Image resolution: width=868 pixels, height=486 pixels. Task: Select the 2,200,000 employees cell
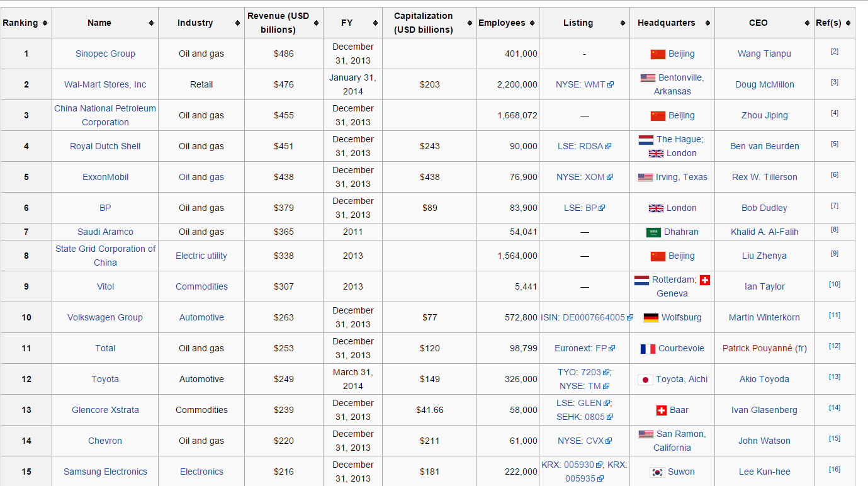(x=508, y=84)
